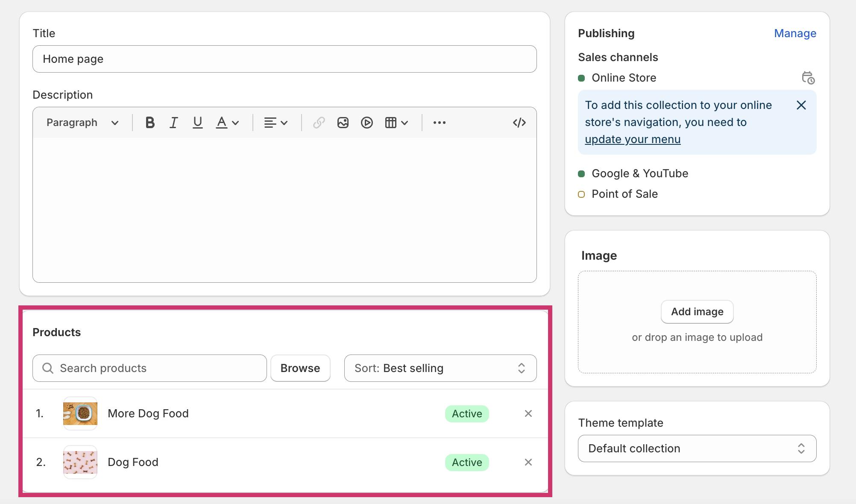Open text alignment options

[x=276, y=123]
